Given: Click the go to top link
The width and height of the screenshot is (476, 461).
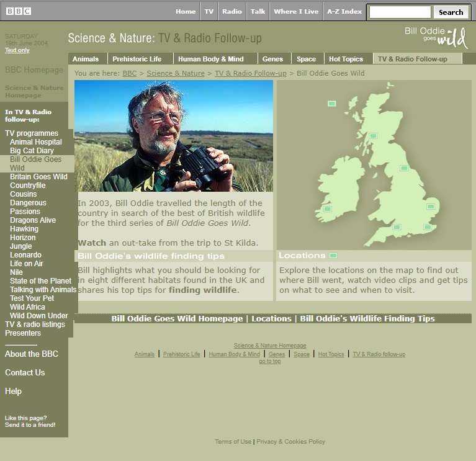Looking at the screenshot, I should click(270, 361).
